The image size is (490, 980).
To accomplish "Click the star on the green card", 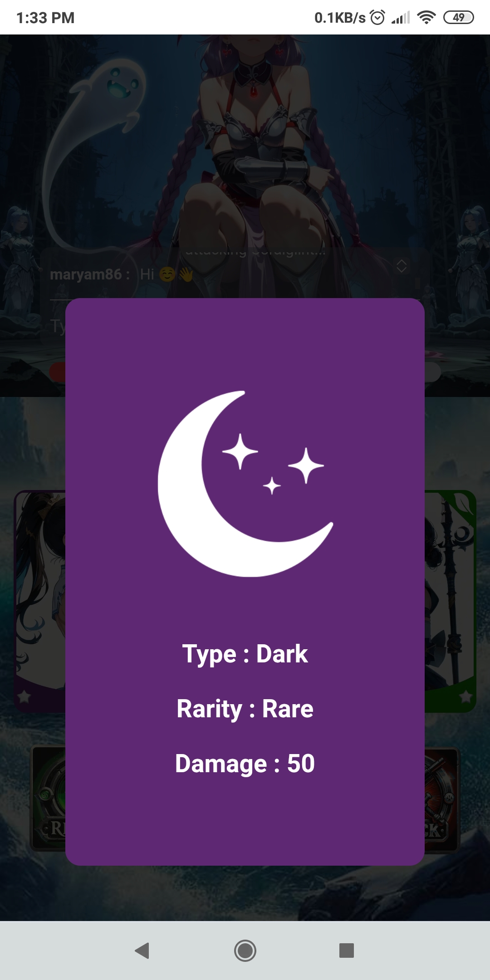I will click(x=465, y=696).
